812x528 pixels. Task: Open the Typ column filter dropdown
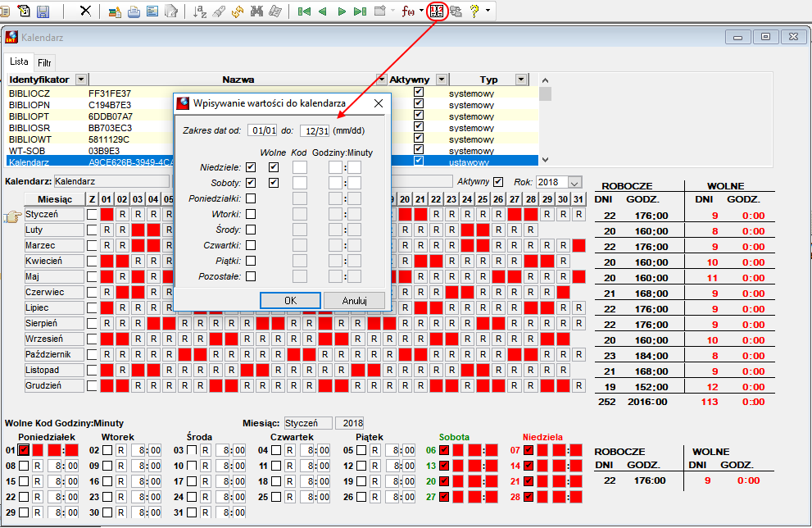click(521, 80)
